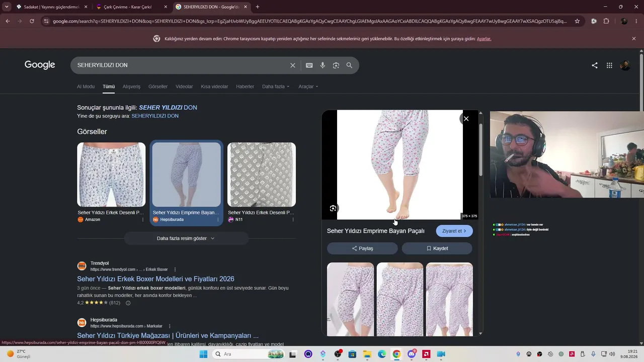Submit search with the magnifier icon
Screen dimensions: 644x362
click(x=349, y=65)
